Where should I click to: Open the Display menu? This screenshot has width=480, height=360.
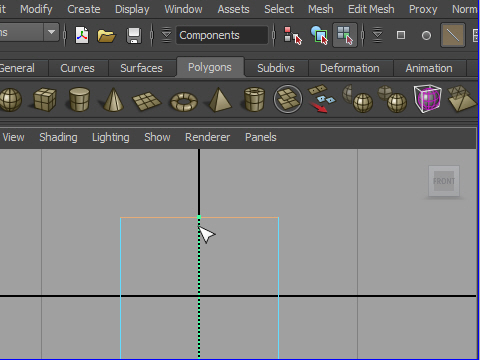pos(132,9)
